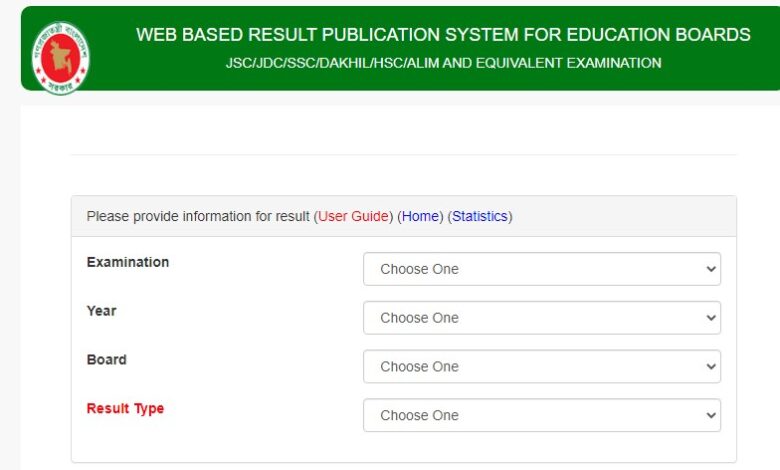Go to the Home link
This screenshot has width=780, height=470.
(420, 216)
